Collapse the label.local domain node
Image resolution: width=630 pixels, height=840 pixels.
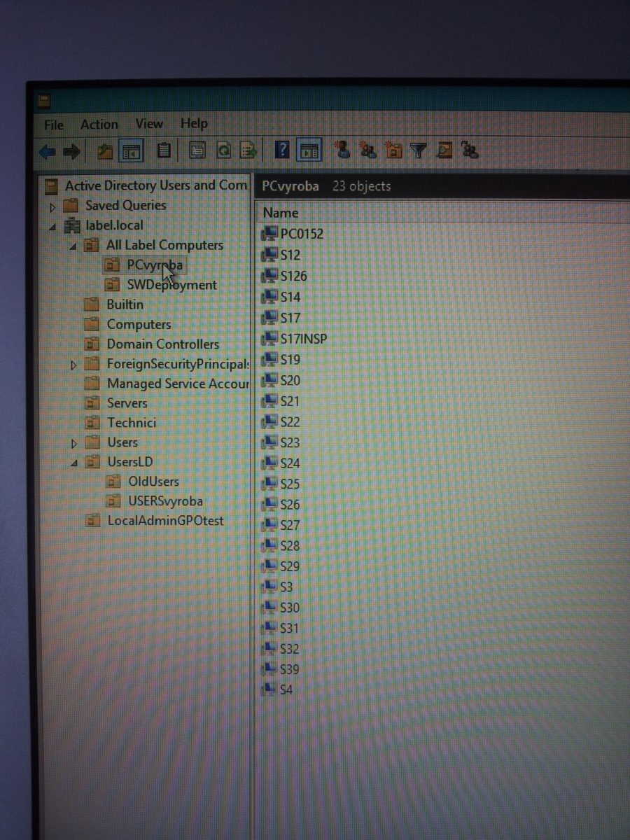point(52,227)
